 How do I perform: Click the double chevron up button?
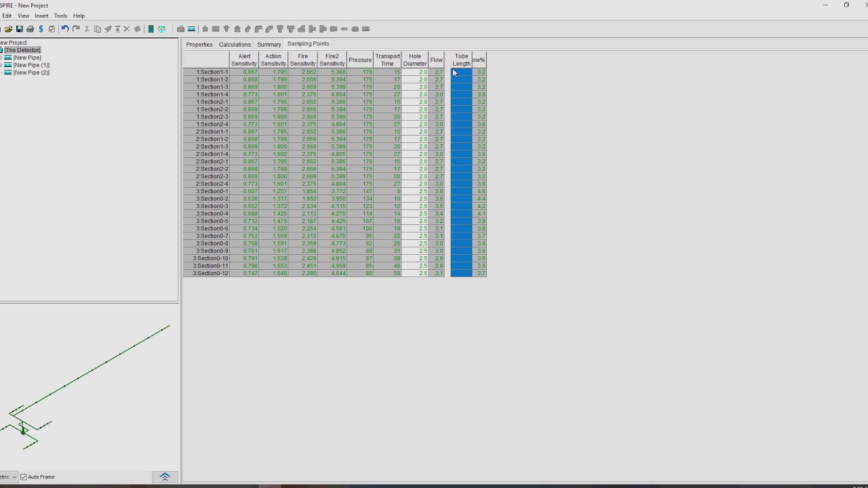[x=165, y=477]
